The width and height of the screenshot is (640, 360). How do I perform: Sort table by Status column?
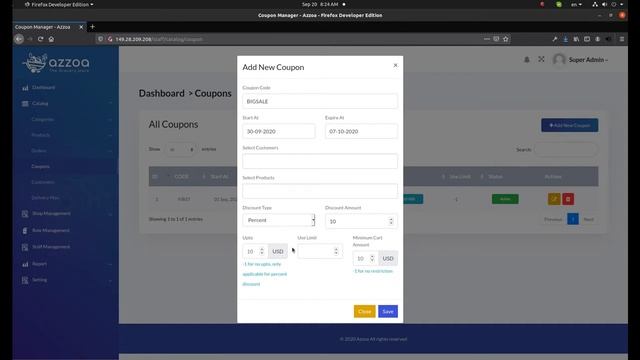point(495,177)
